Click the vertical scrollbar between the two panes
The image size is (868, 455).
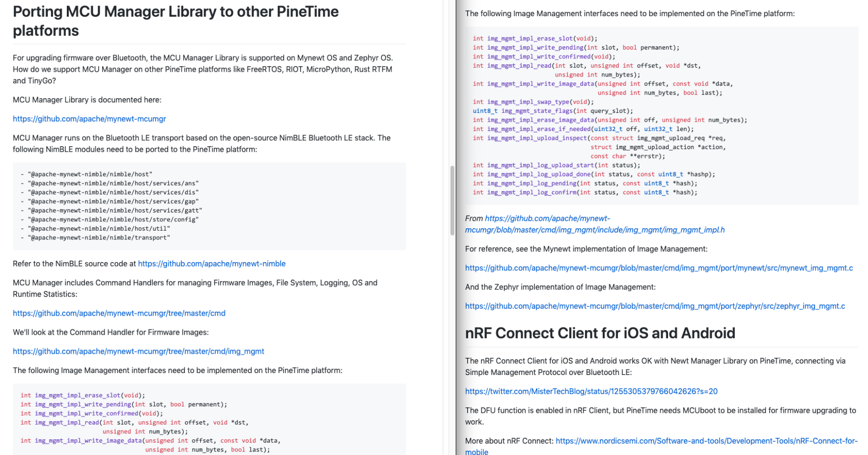click(x=452, y=201)
